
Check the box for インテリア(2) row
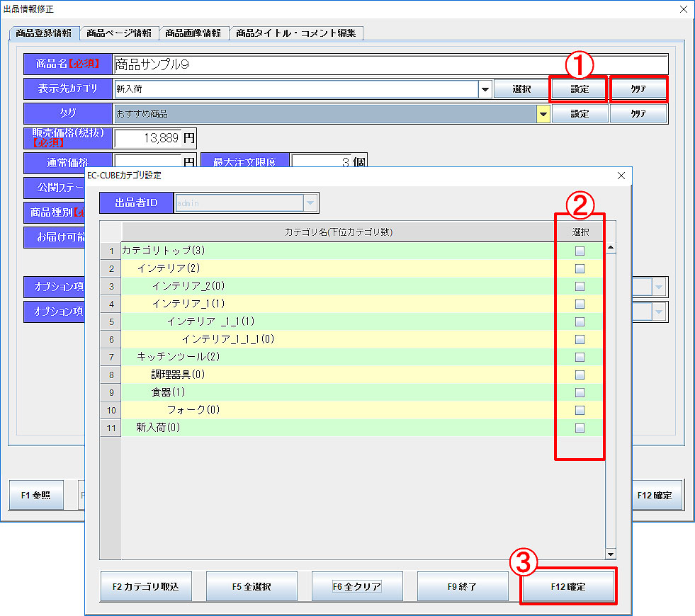(x=580, y=269)
